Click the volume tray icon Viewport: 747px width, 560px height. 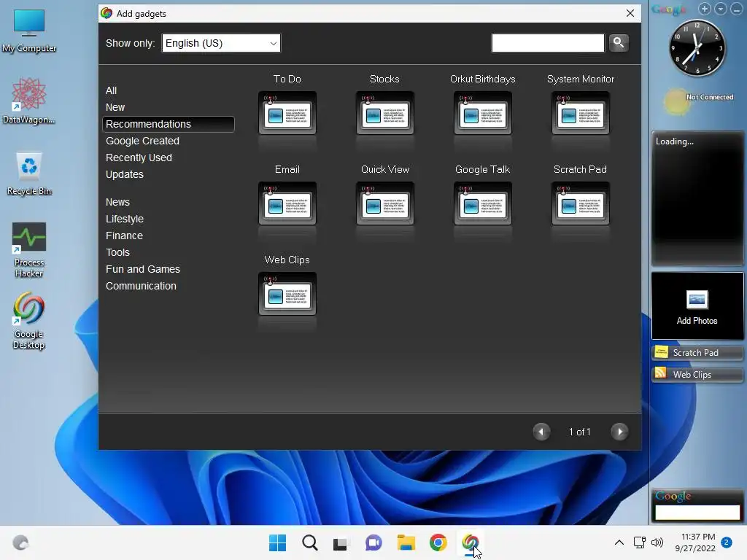[x=657, y=542]
